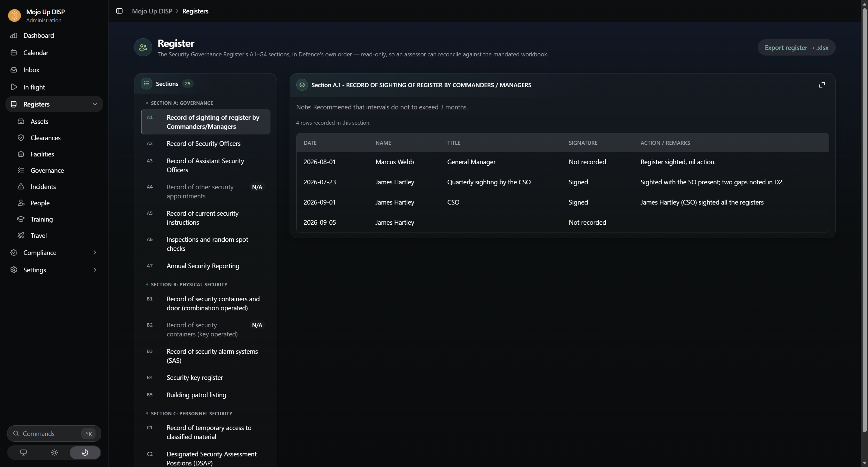Toggle the sidebar panel icon

pyautogui.click(x=119, y=11)
